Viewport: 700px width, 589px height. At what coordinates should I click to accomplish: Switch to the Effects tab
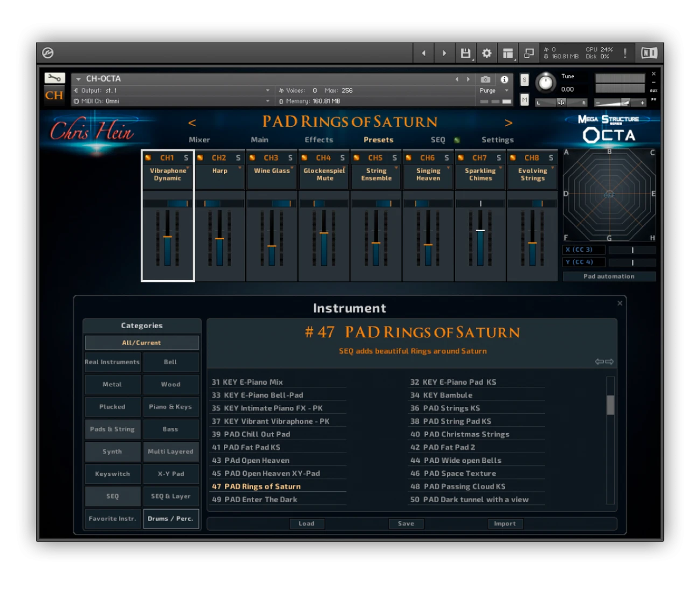(319, 140)
